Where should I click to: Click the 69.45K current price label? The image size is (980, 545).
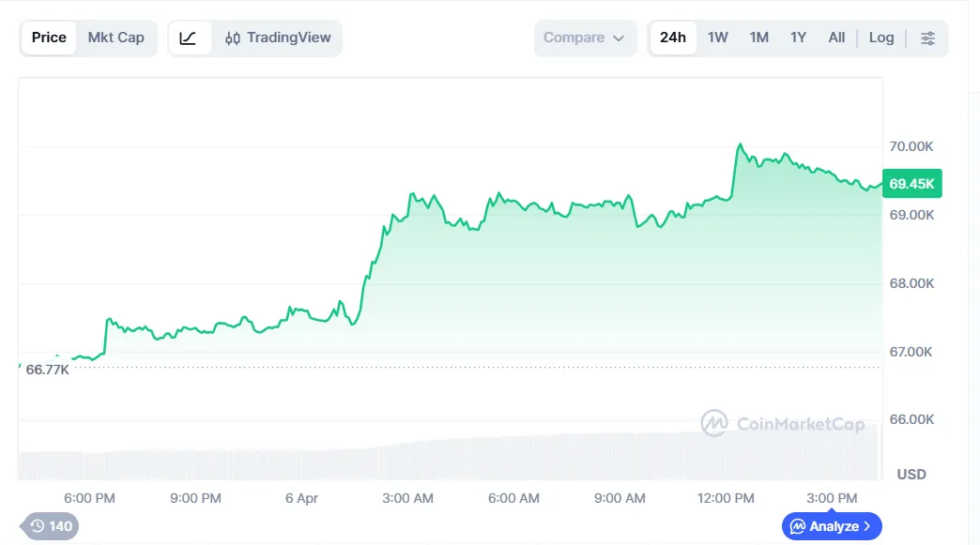(911, 184)
